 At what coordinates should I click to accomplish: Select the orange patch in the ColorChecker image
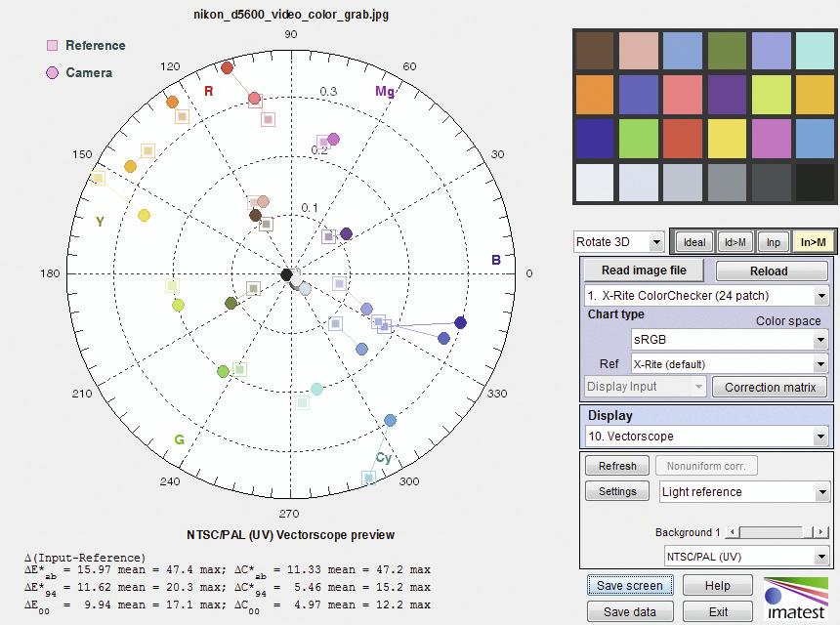(x=595, y=95)
